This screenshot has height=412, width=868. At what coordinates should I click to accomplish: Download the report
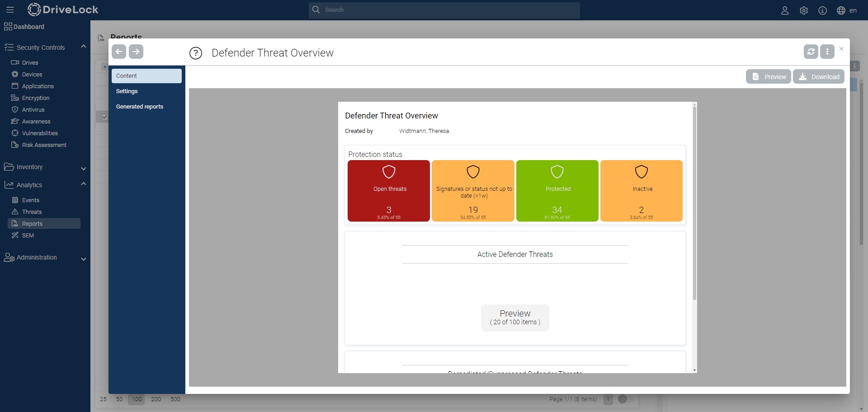tap(819, 77)
